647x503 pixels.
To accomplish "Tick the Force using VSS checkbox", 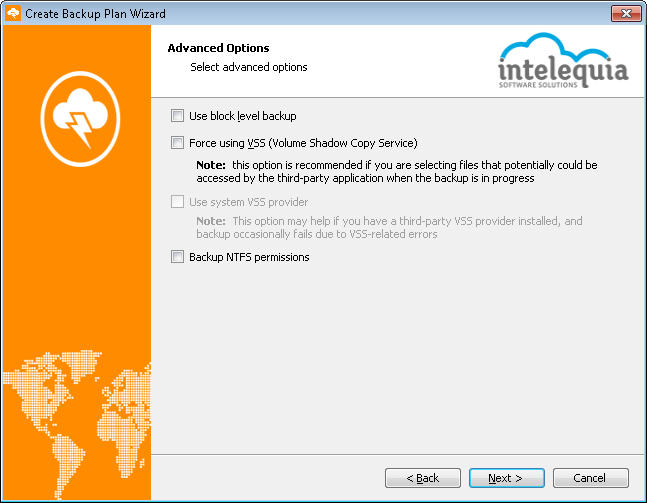I will pos(177,143).
